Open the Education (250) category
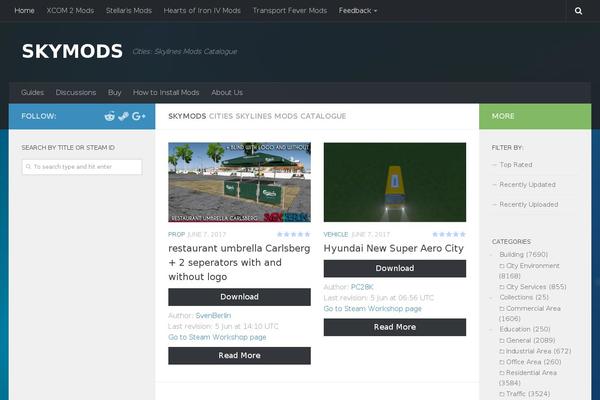Image resolution: width=600 pixels, height=400 pixels. (525, 329)
